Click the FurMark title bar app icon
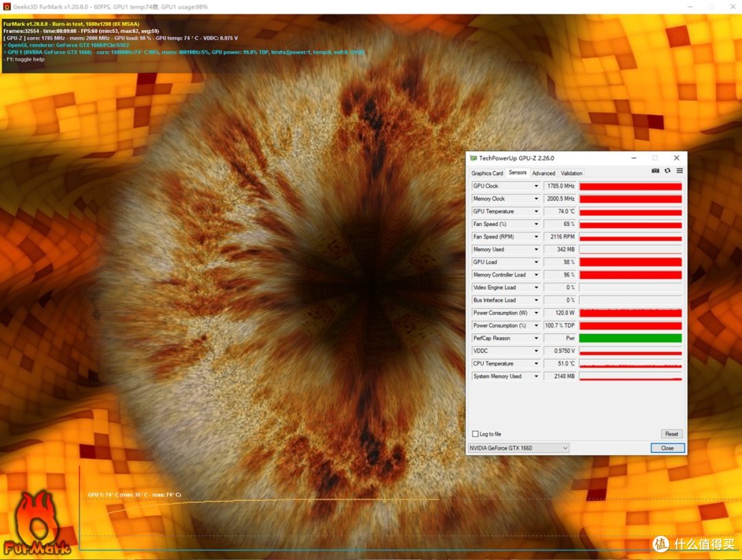This screenshot has height=560, width=742. [7, 7]
